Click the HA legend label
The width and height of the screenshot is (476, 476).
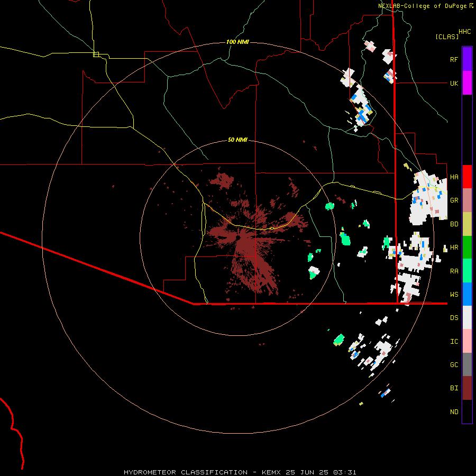tap(454, 177)
